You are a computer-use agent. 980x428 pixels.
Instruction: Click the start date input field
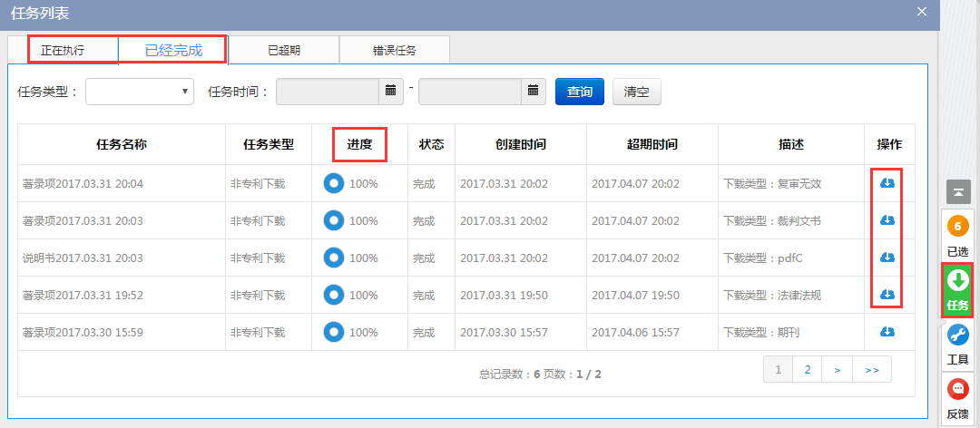[328, 92]
